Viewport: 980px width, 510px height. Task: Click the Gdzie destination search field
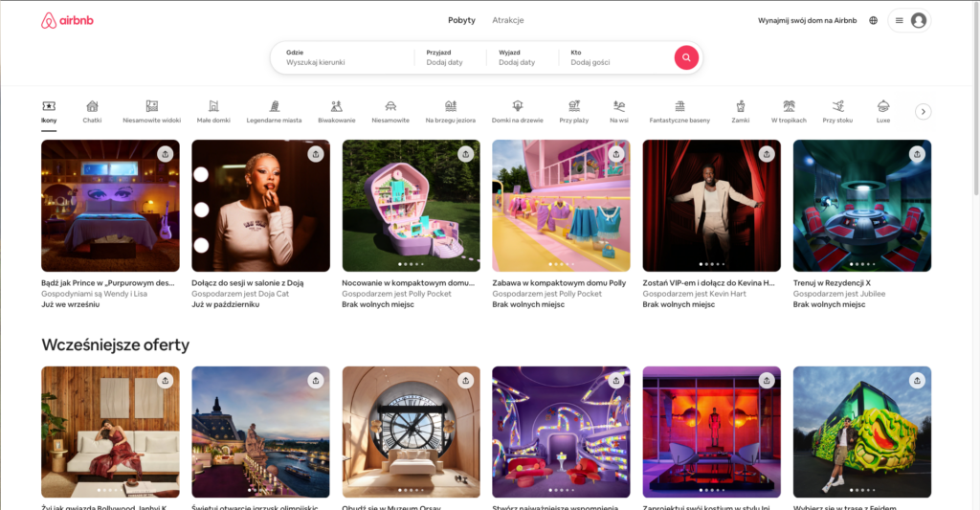point(343,57)
